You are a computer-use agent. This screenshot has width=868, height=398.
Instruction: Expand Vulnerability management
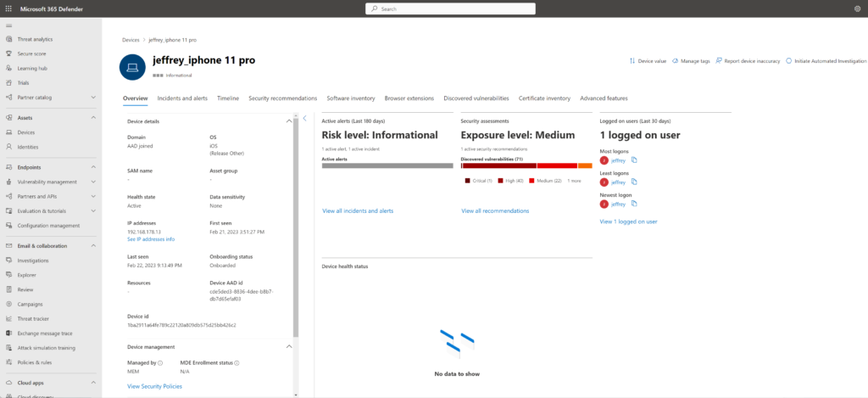coord(93,182)
